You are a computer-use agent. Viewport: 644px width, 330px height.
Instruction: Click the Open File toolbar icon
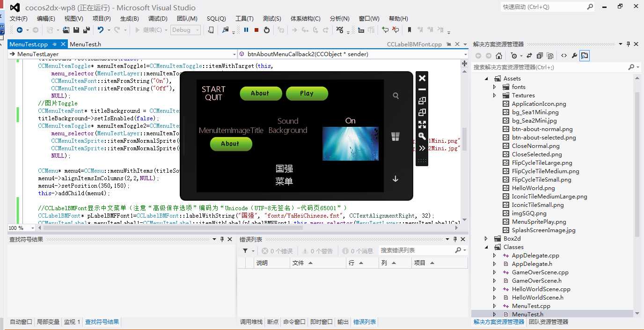66,30
